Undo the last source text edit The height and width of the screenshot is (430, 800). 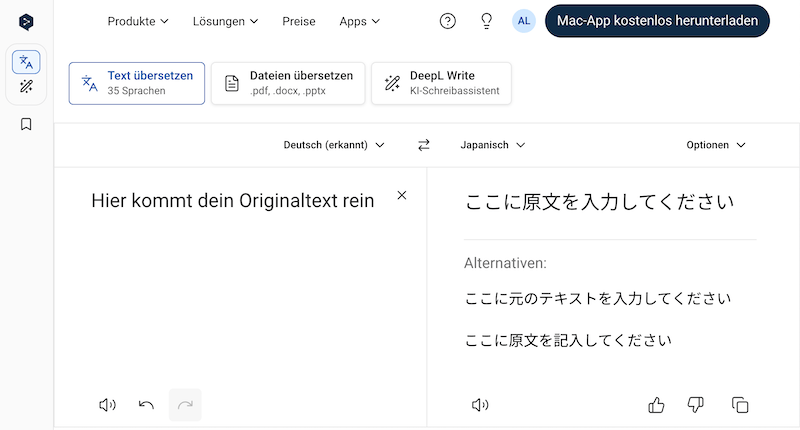point(147,405)
